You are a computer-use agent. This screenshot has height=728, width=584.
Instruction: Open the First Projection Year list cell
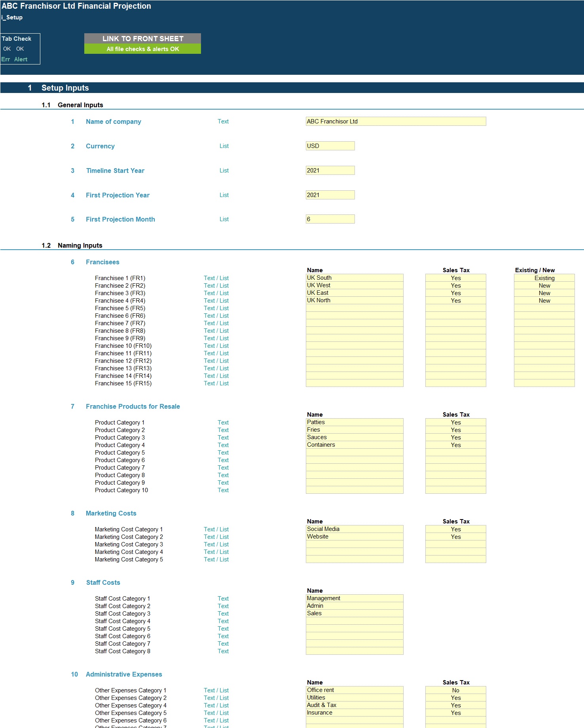coord(330,195)
